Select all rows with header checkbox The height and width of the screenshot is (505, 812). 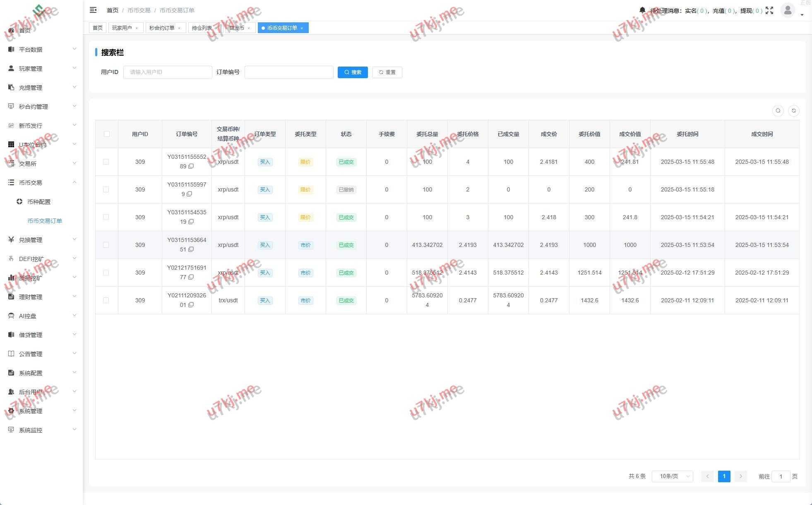pos(107,134)
